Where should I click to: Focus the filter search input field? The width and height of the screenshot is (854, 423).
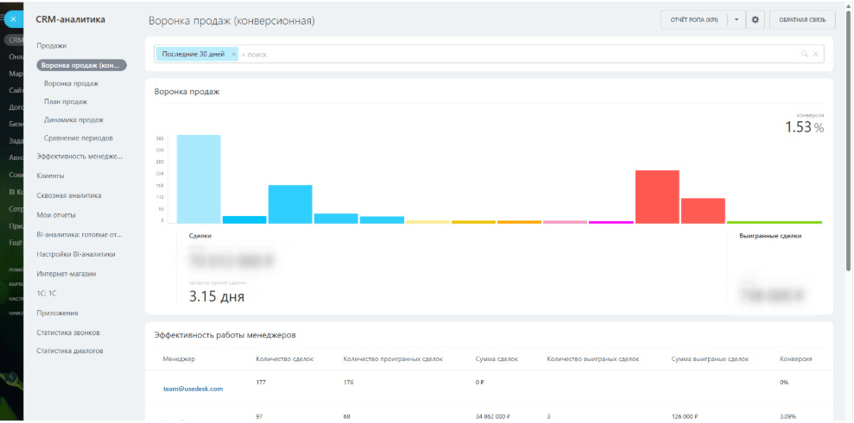[x=517, y=54]
